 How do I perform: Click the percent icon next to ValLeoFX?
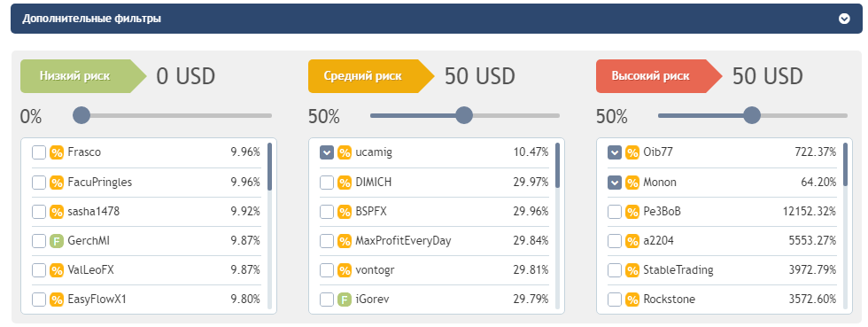coord(57,270)
